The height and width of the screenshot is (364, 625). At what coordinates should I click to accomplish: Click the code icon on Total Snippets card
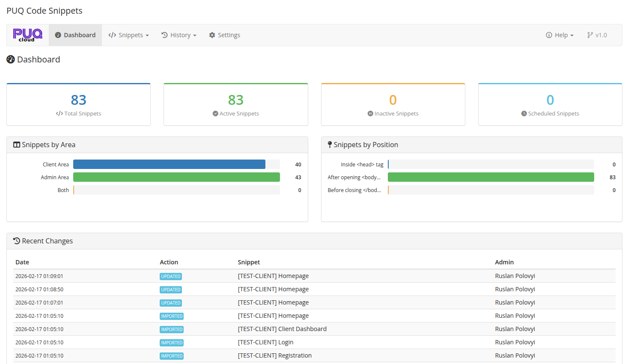point(59,114)
